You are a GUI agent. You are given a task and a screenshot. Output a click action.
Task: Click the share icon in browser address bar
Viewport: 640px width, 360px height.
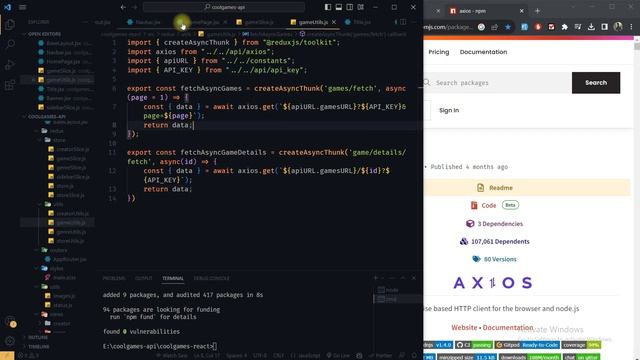click(495, 27)
